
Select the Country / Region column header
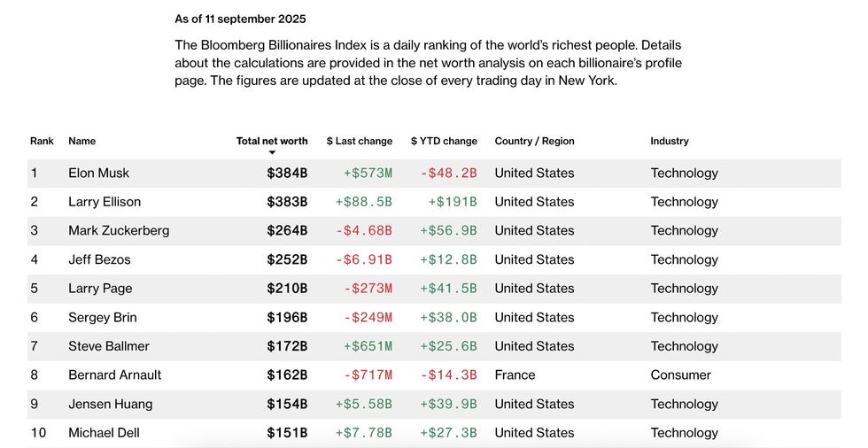click(x=534, y=141)
